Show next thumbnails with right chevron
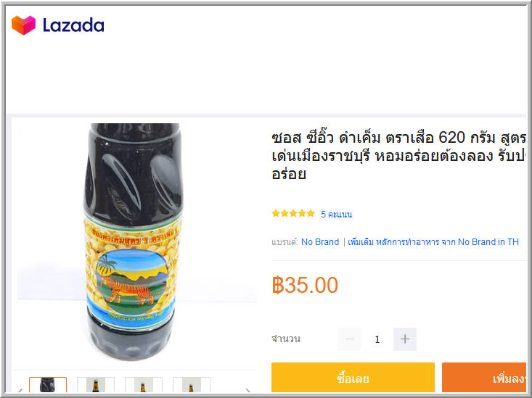Screen dimensions: 532x398 click(x=248, y=391)
